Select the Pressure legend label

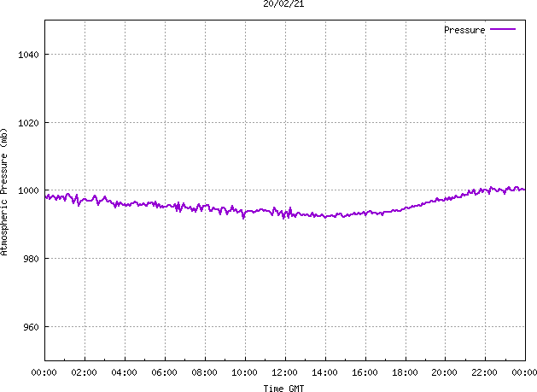point(464,30)
